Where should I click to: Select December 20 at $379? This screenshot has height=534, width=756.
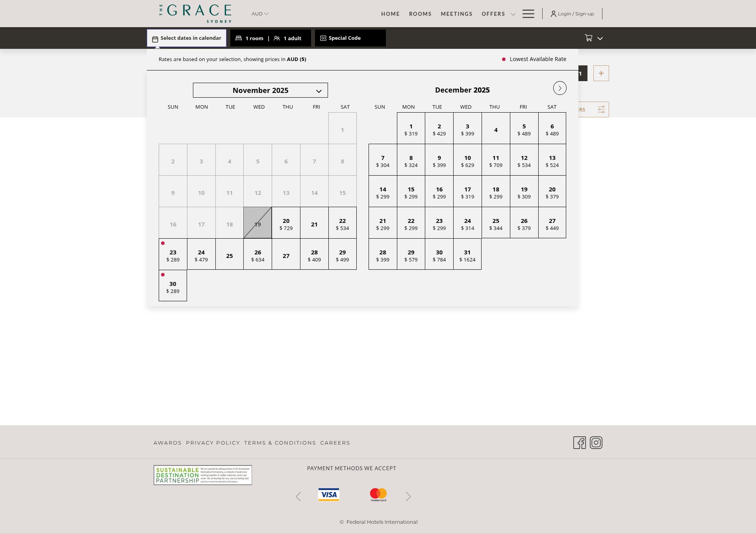click(552, 191)
